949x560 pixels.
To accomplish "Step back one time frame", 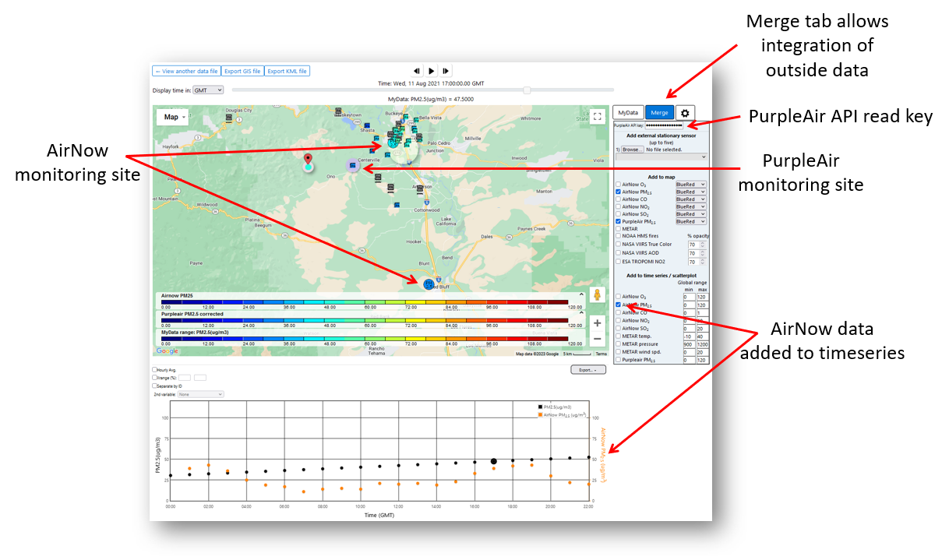I will tap(417, 71).
